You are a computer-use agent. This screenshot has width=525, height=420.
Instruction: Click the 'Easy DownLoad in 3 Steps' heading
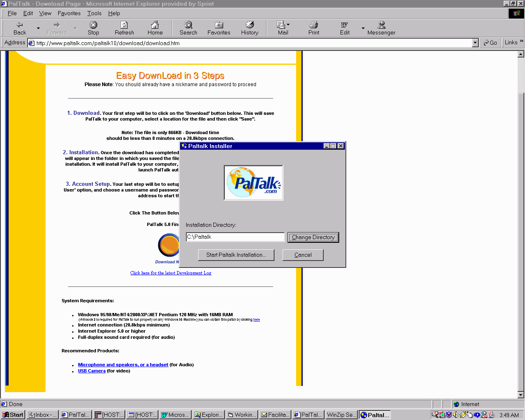click(x=170, y=75)
